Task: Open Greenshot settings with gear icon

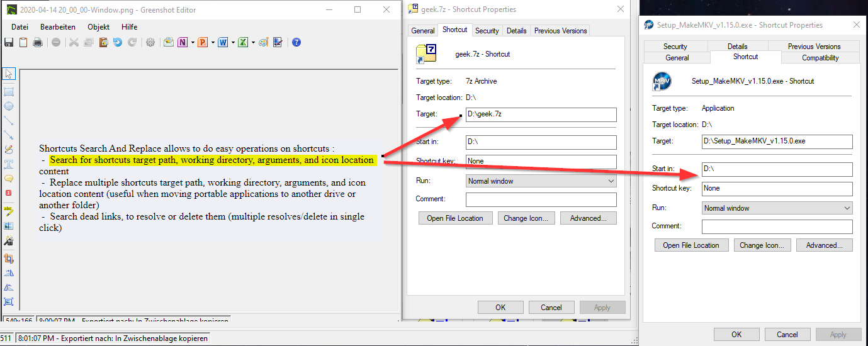Action: (150, 42)
